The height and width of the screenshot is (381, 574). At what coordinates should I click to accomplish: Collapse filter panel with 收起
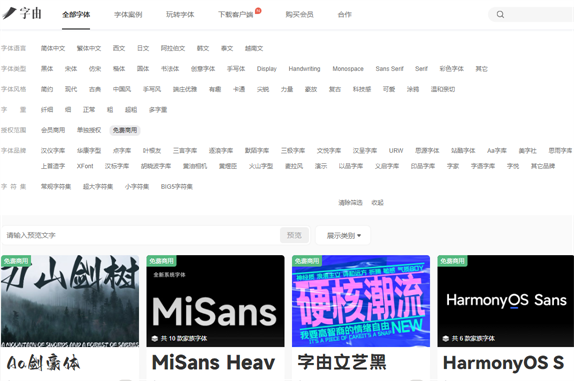coord(377,203)
